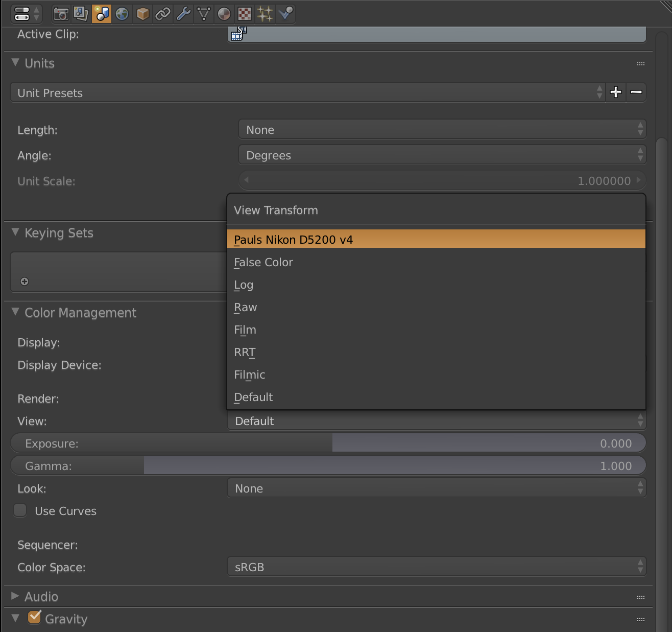Collapse the Units panel

tap(15, 62)
